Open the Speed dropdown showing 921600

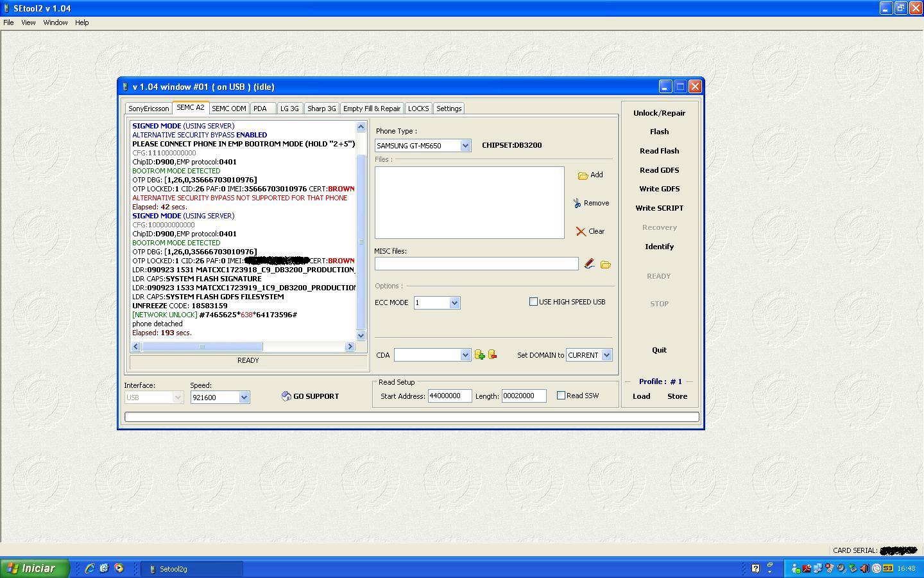click(244, 398)
